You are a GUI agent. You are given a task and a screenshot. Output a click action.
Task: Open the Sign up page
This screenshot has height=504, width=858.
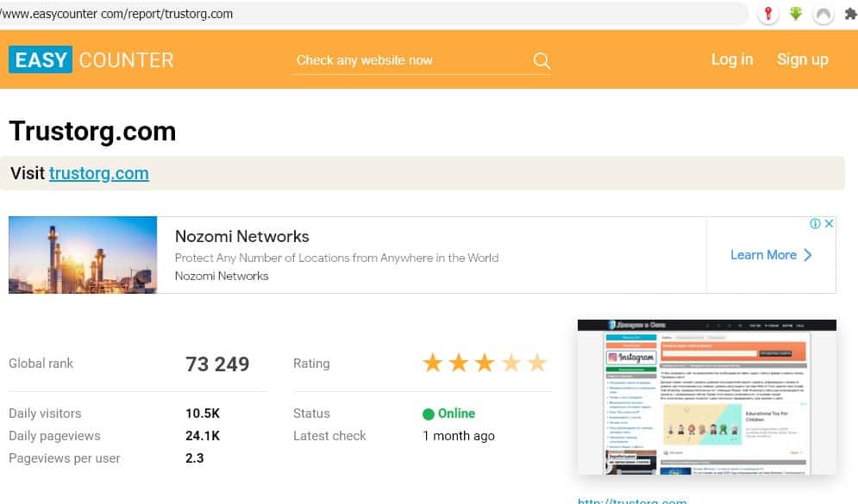802,59
